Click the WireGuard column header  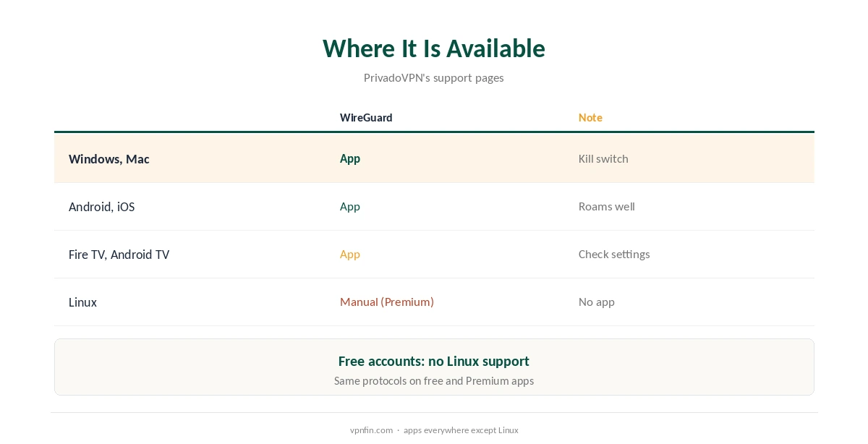[x=366, y=117]
